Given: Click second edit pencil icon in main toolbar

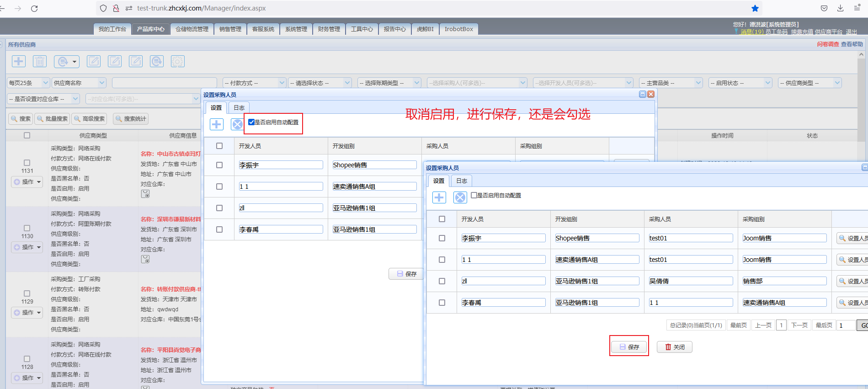Looking at the screenshot, I should [x=115, y=61].
